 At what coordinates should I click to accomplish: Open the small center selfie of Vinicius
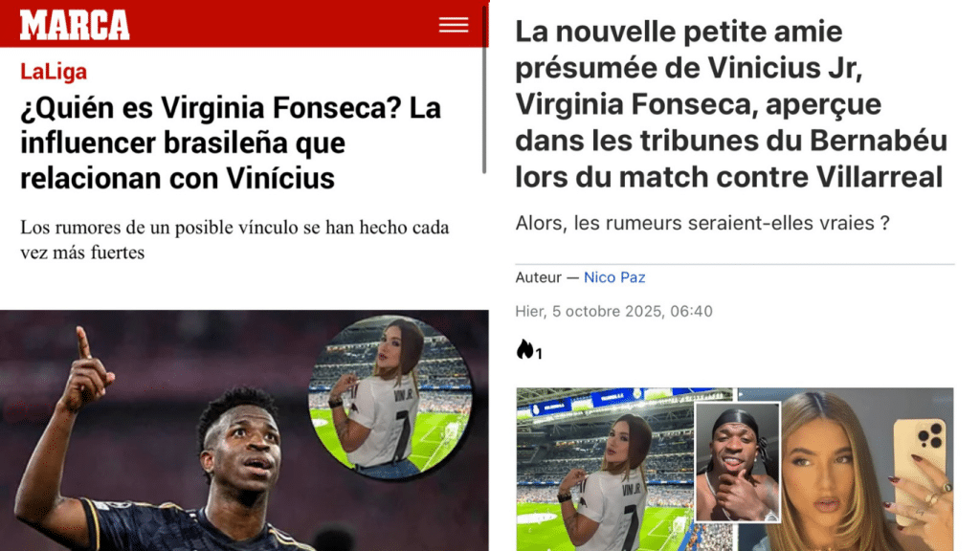tap(738, 462)
